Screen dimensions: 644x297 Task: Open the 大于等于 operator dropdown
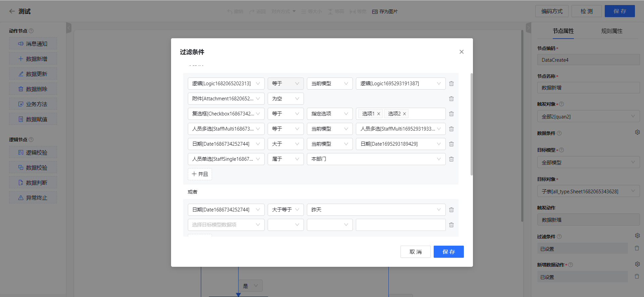coord(286,210)
